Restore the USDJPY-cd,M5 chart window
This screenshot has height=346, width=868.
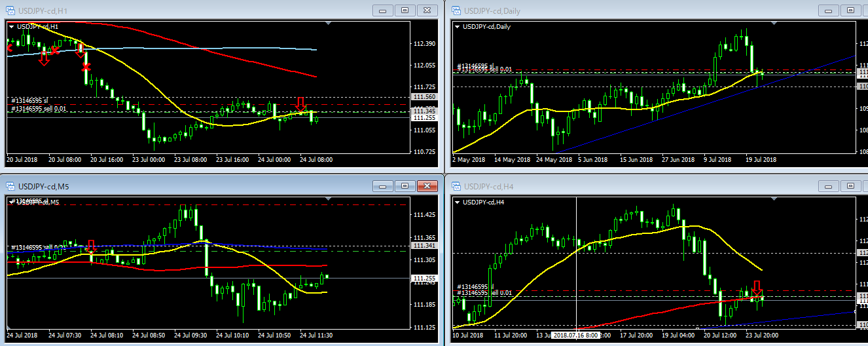405,187
